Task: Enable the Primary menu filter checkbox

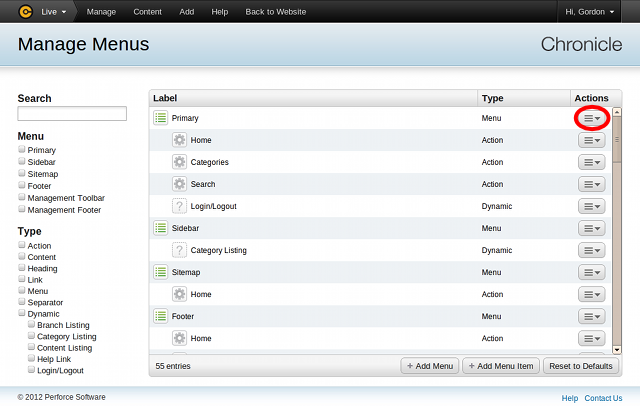Action: [x=22, y=150]
